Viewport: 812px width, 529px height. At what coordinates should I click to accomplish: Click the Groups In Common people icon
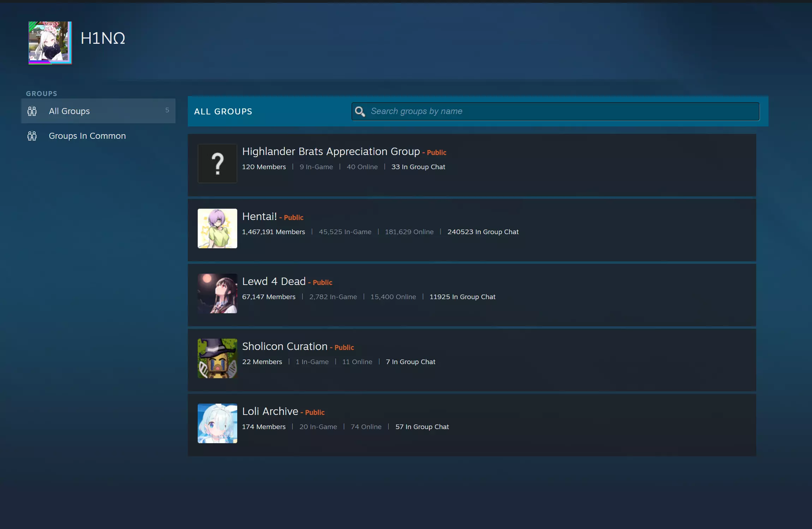32,136
